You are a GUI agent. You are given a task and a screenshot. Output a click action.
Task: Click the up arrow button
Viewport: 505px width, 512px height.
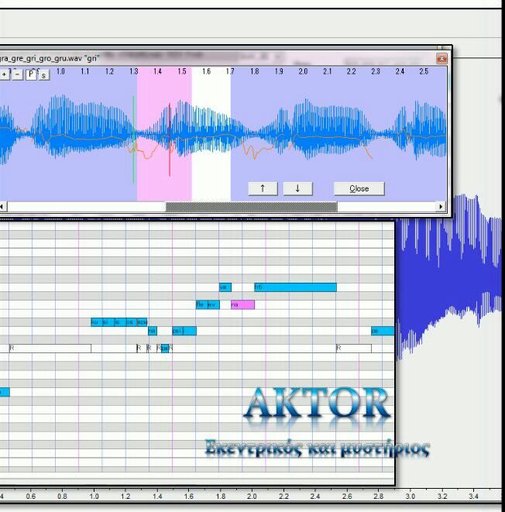262,188
